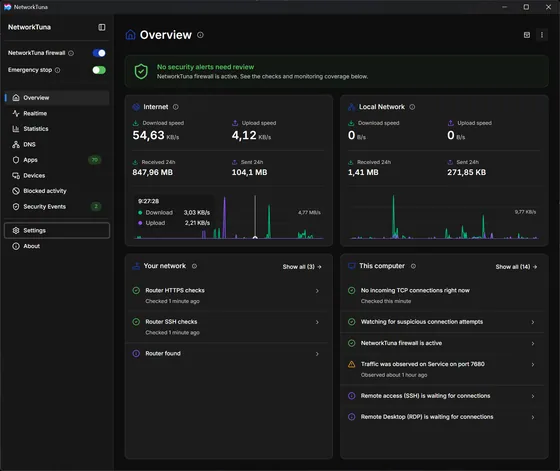560x471 pixels.
Task: Click 'No incoming TCP connections right now'
Action: 415,291
